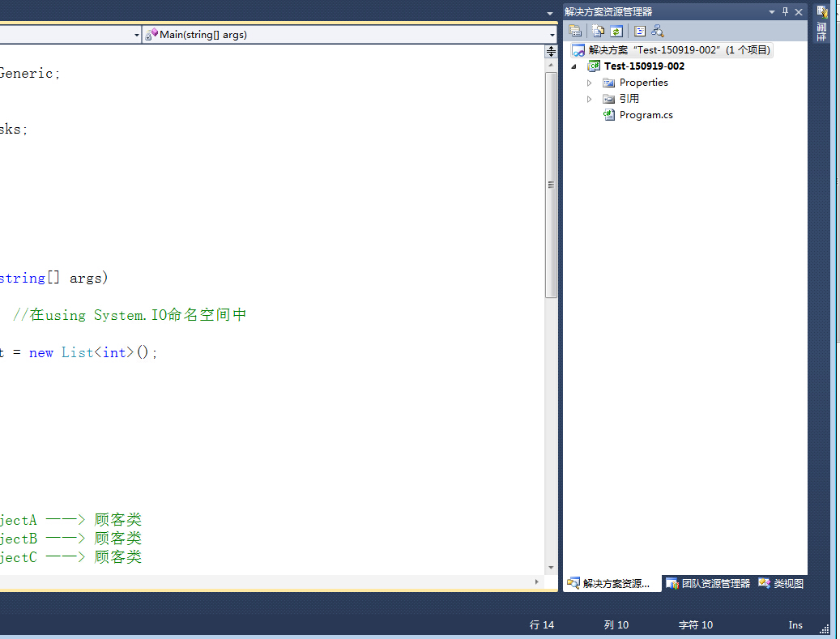The height and width of the screenshot is (639, 840).
Task: Click the Program.cs file icon
Action: [608, 115]
